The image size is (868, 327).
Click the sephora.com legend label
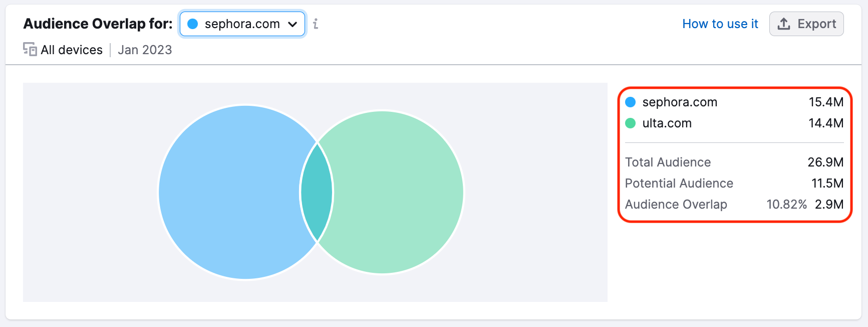click(680, 102)
